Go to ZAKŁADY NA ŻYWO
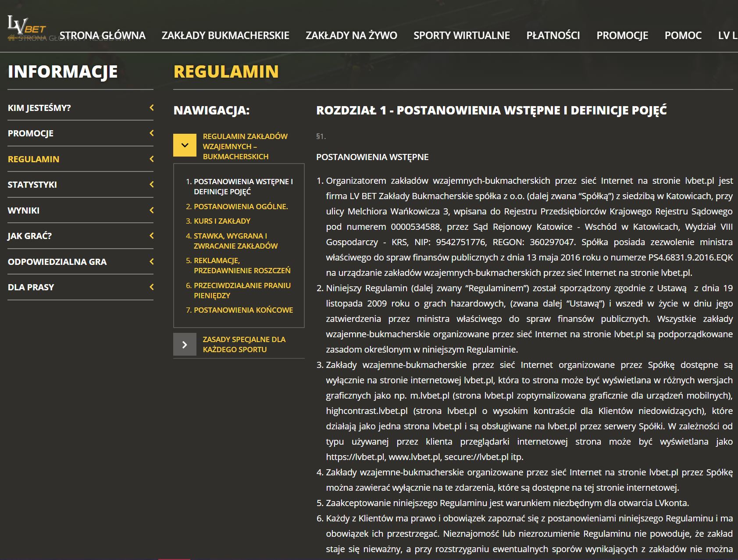The height and width of the screenshot is (560, 738). click(x=351, y=36)
